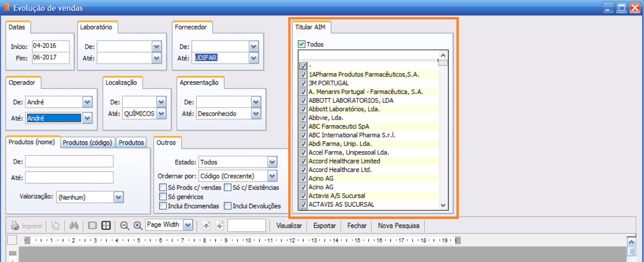The width and height of the screenshot is (644, 262).
Task: Click the copy pages toolbar icon
Action: (x=55, y=225)
